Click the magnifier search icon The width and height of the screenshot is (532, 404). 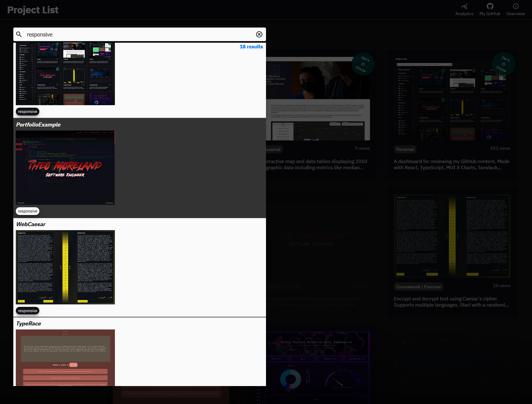coord(19,34)
